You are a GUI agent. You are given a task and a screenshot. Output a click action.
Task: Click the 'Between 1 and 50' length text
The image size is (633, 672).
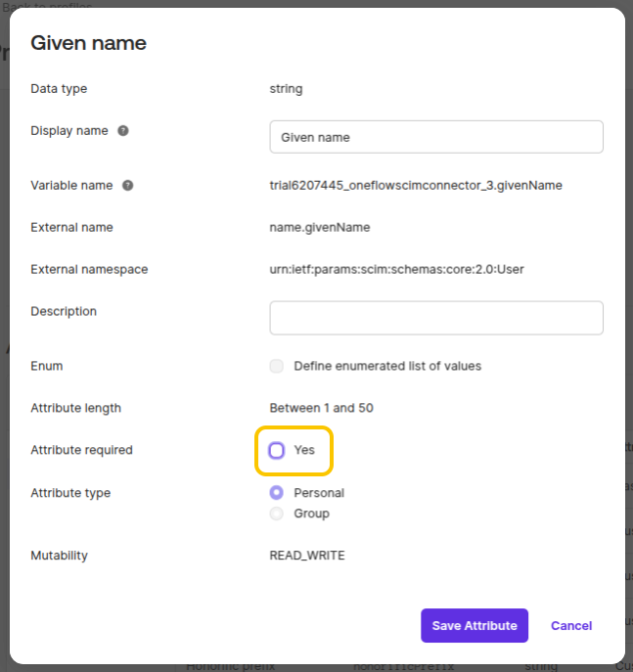click(x=322, y=408)
